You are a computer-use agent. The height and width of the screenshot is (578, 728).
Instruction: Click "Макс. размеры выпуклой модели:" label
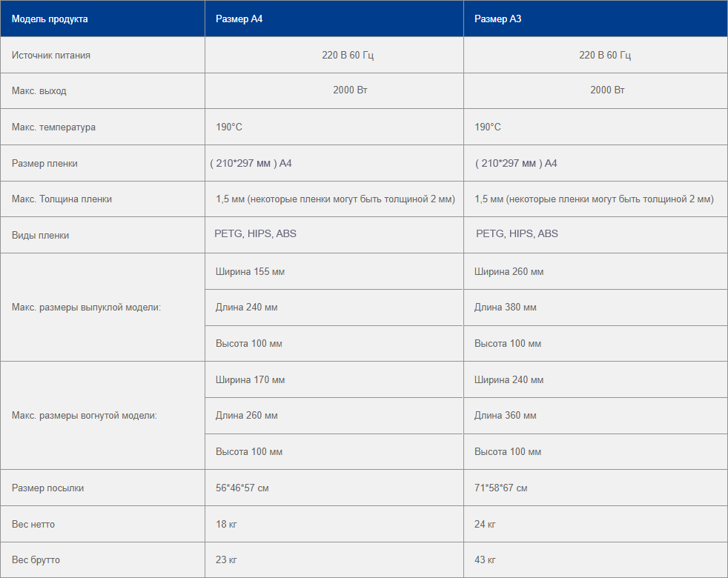[86, 308]
